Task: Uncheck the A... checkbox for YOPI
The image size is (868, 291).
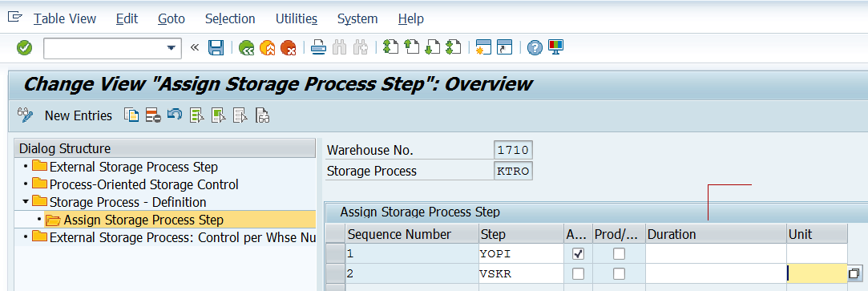Action: coord(579,254)
